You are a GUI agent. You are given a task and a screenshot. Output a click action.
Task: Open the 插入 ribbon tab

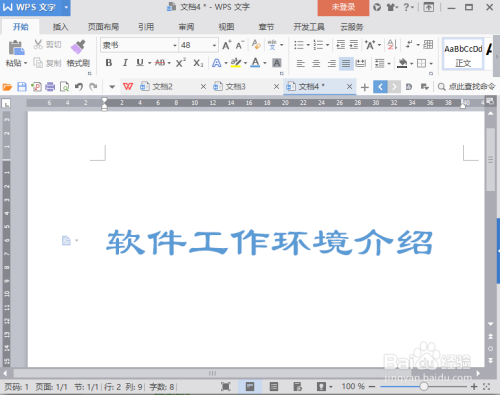(60, 27)
